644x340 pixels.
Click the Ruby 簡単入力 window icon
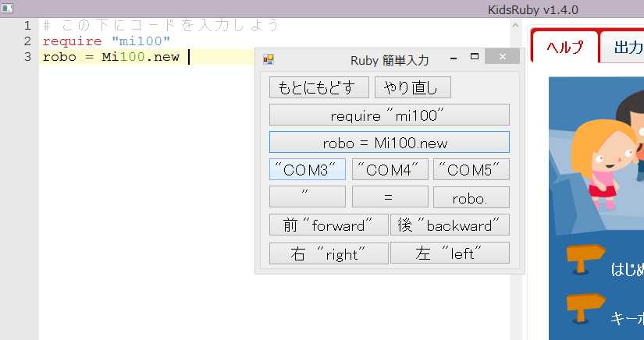tap(269, 60)
